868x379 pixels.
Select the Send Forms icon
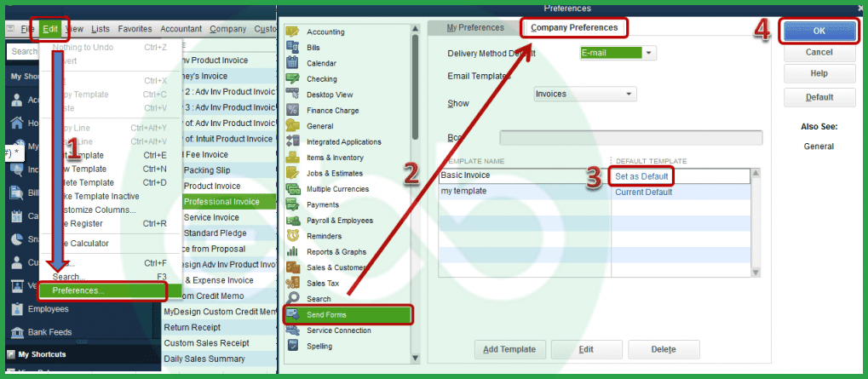click(x=292, y=315)
